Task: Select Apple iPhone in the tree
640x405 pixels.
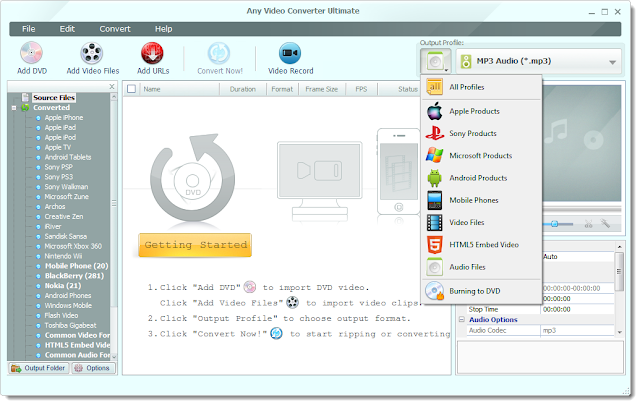Action: [x=64, y=118]
